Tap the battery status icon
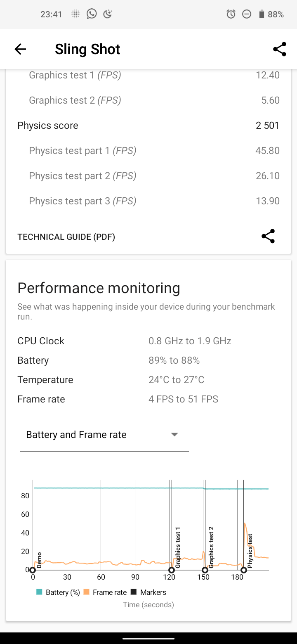Screen dimensions: 297x644 click(x=261, y=14)
